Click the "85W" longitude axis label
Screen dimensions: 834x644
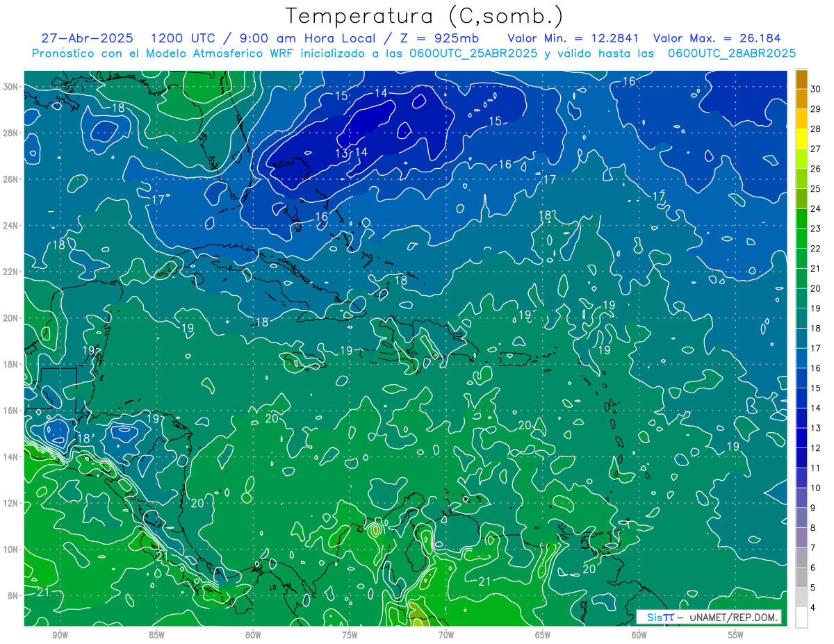pos(156,635)
